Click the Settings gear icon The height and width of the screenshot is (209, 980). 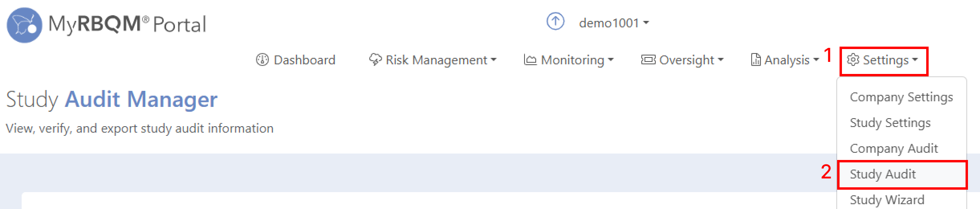point(853,60)
